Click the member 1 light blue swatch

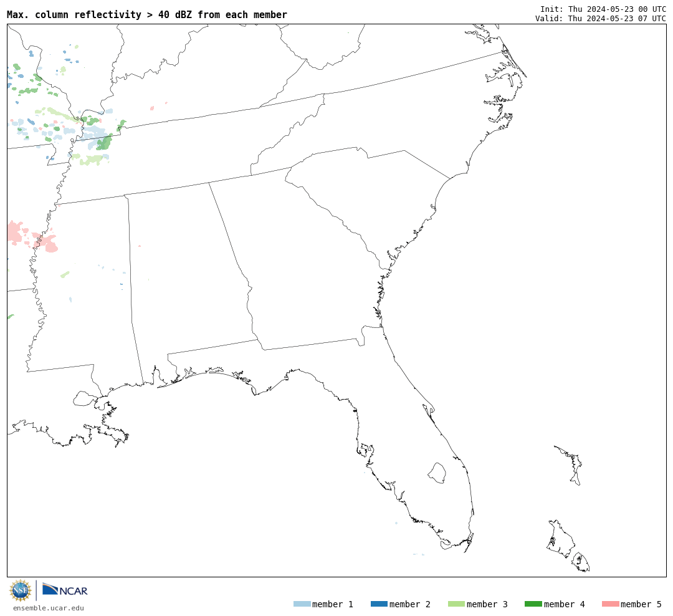302,604
